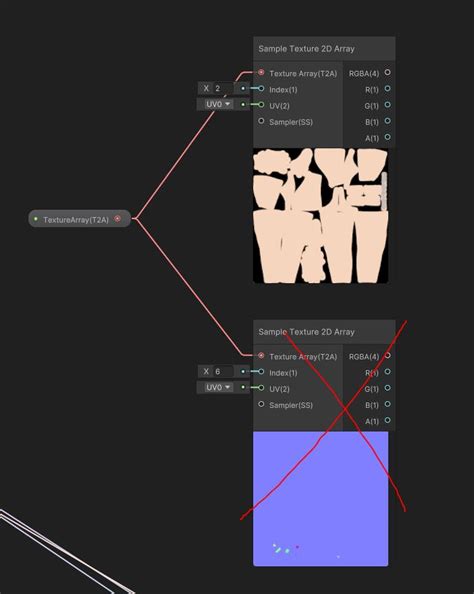Viewport: 474px width, 594px height.
Task: Click G(1) output port of index 6 node
Action: point(387,388)
